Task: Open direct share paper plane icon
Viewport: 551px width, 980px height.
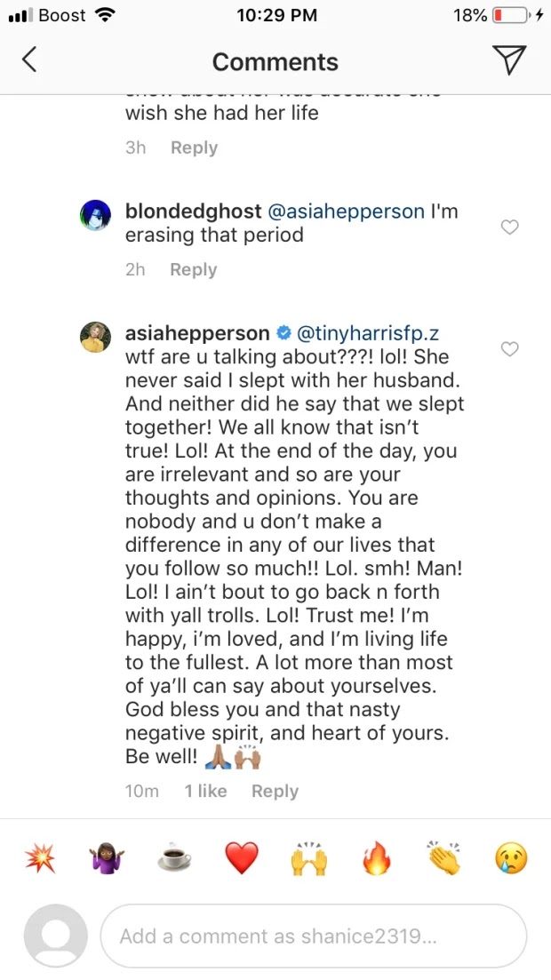Action: pos(508,60)
